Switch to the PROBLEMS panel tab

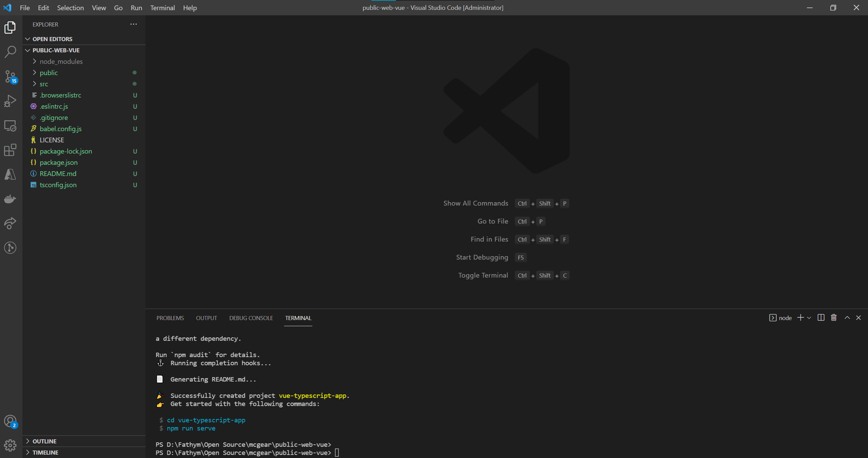[170, 318]
